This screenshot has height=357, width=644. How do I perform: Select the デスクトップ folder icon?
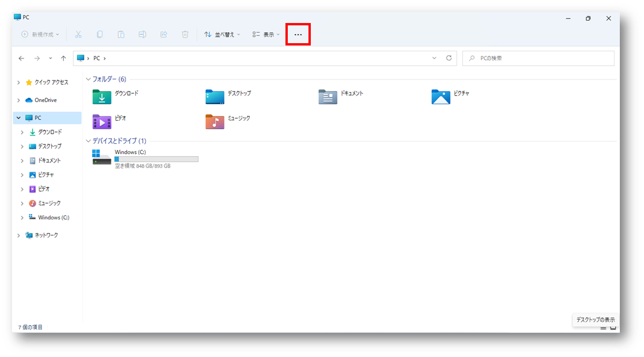coord(215,97)
